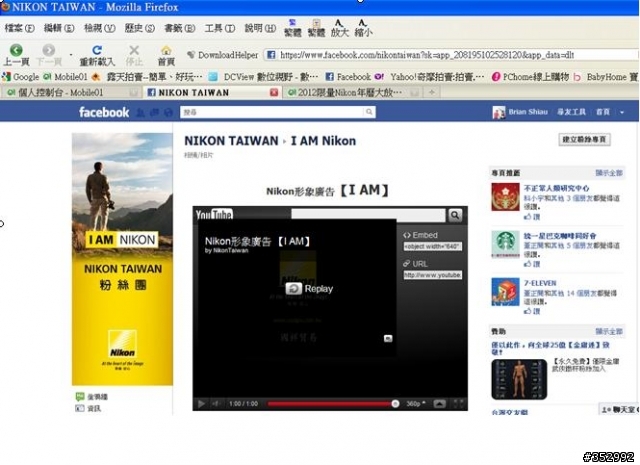Open the 360p video quality menu
The image size is (640, 465).
(416, 404)
